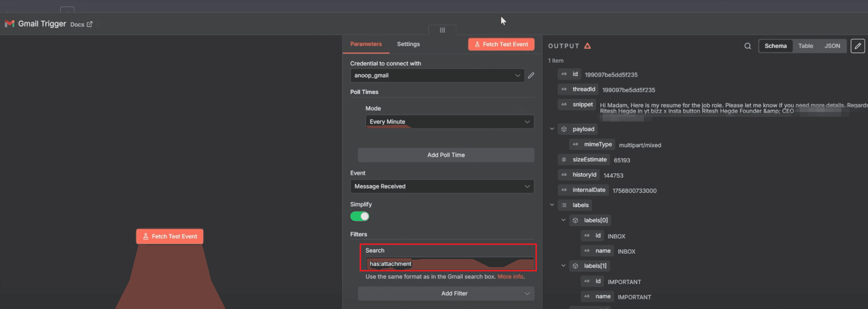The image size is (868, 309).
Task: Click the 1756800733000 date value
Action: pos(634,190)
